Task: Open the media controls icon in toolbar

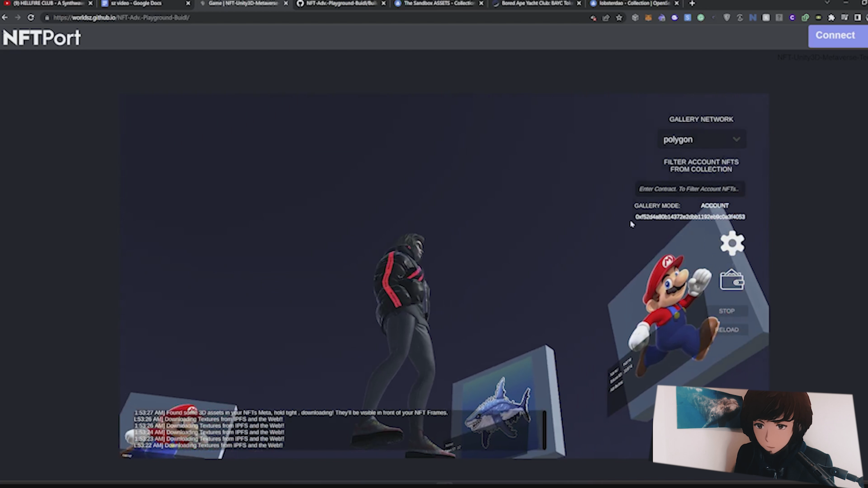Action: coord(844,18)
